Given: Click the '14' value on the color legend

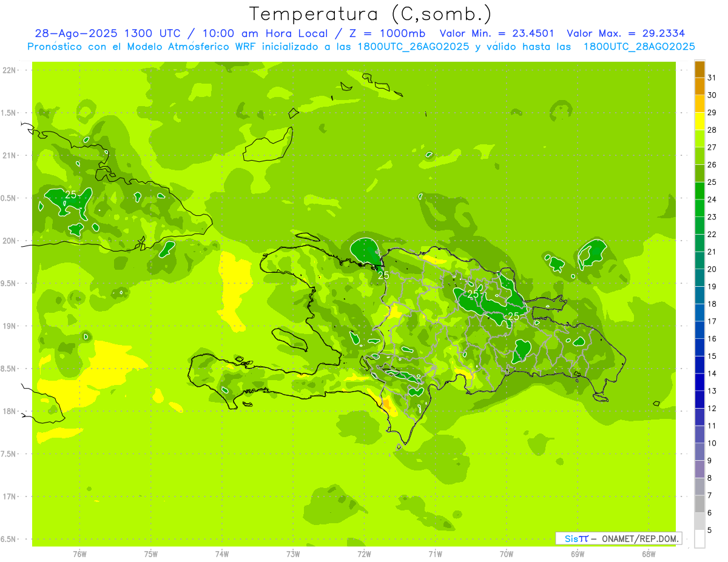Looking at the screenshot, I should click(712, 373).
